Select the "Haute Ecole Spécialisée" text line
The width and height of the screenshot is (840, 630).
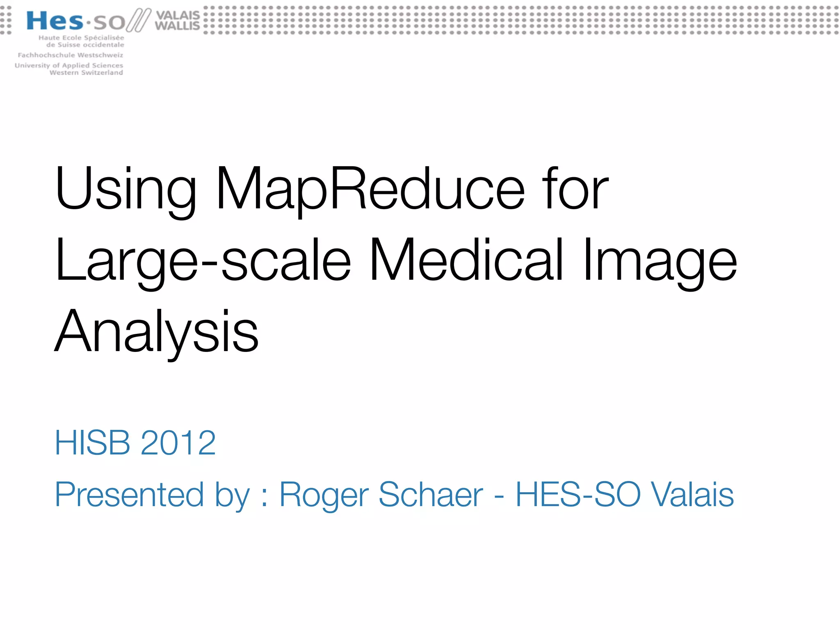81,38
